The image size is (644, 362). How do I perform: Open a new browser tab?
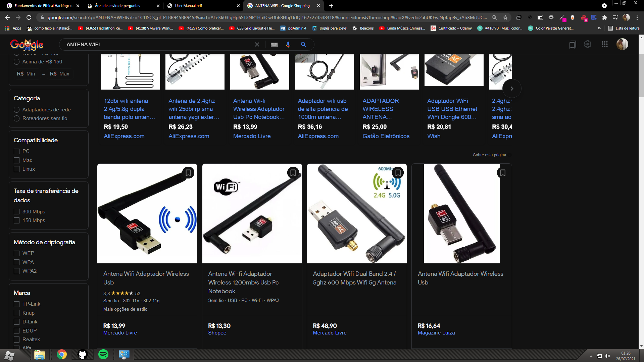pyautogui.click(x=331, y=6)
